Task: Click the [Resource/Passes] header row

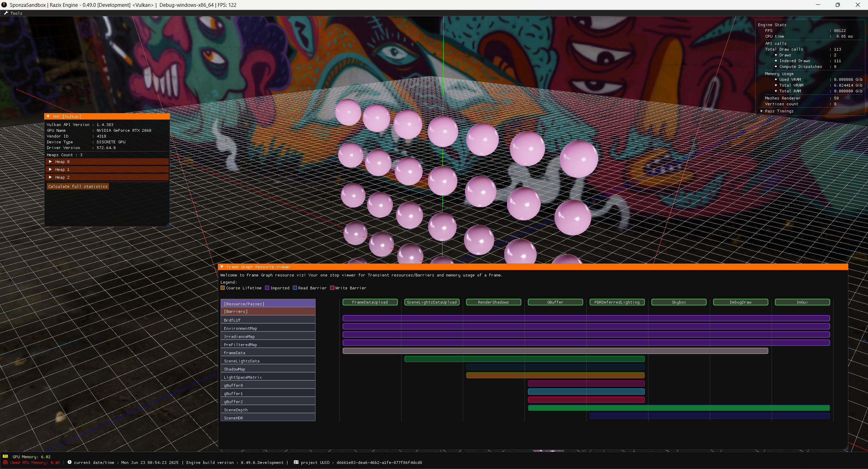Action: point(268,303)
